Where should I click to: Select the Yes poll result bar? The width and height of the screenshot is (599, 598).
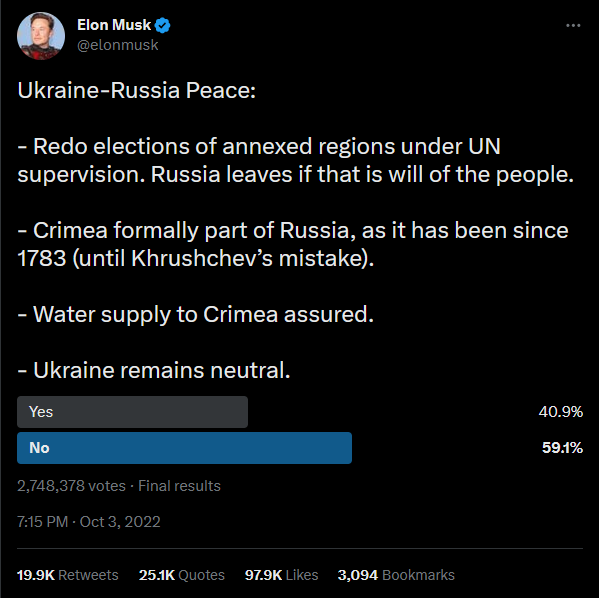point(132,412)
